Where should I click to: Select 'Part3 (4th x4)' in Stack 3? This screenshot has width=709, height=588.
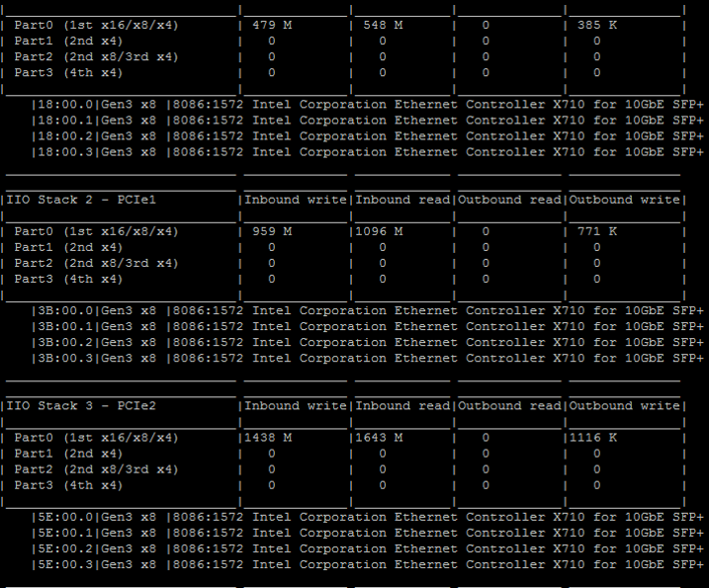pos(68,485)
